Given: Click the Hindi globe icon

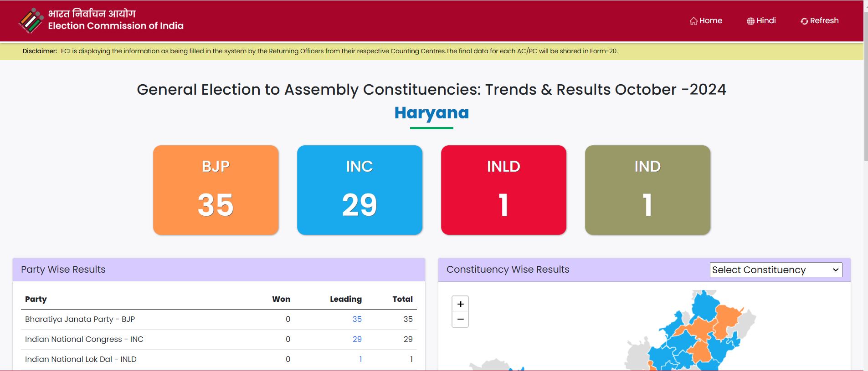Looking at the screenshot, I should [750, 21].
